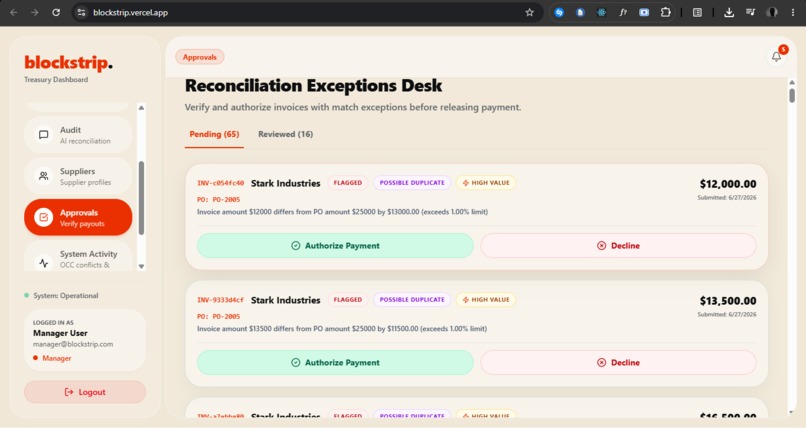Screen dimensions: 806x428
Task: Click FLAGGED badge on the $13,500.00 invoice
Action: [348, 300]
